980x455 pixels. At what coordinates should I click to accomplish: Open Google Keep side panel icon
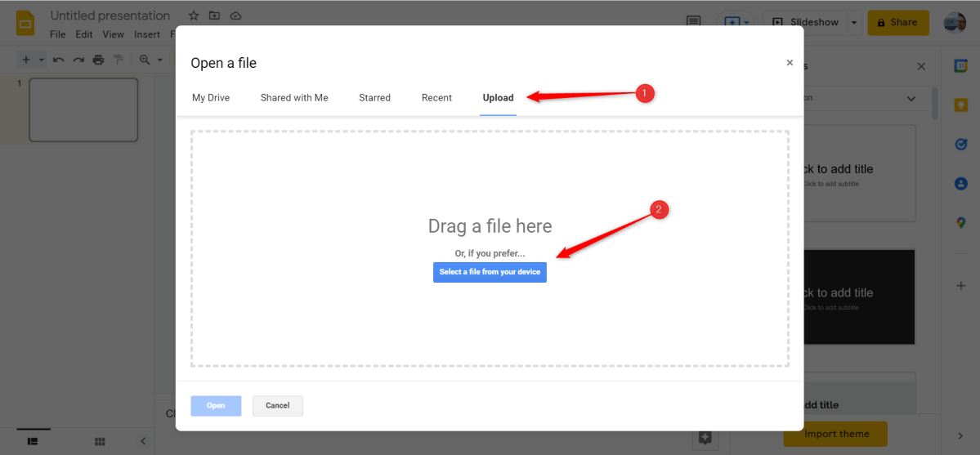click(x=960, y=105)
